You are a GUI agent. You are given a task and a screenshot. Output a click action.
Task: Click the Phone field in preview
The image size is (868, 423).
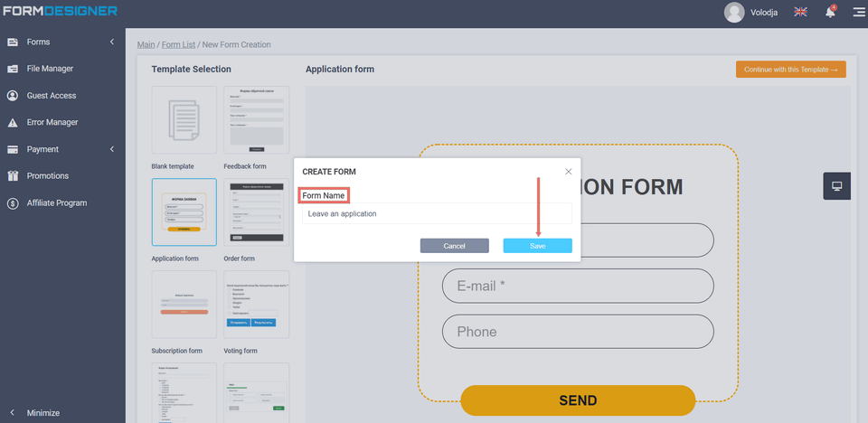578,332
